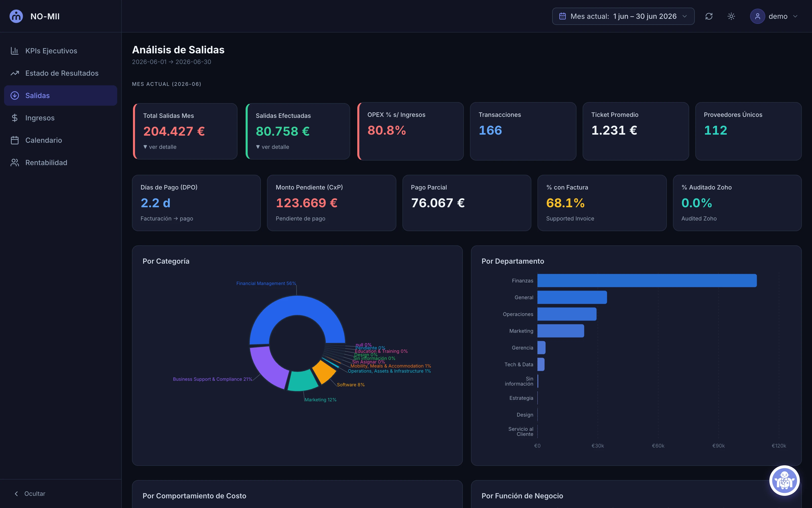Click the Pago Parcial card
The image size is (812, 508).
tap(467, 203)
